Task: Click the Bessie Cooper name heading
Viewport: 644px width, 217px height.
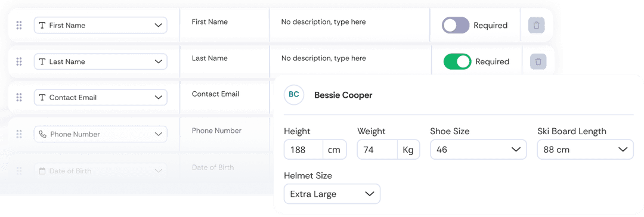Action: point(343,95)
